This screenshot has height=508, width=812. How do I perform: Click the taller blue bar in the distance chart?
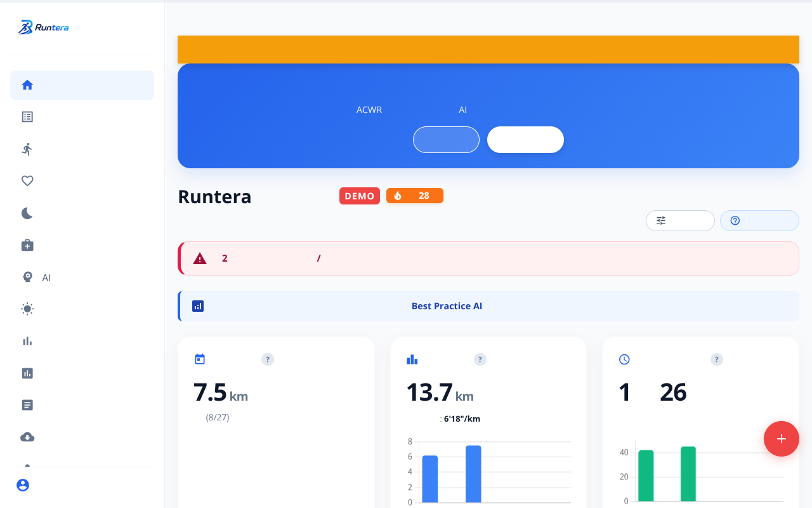pyautogui.click(x=473, y=474)
